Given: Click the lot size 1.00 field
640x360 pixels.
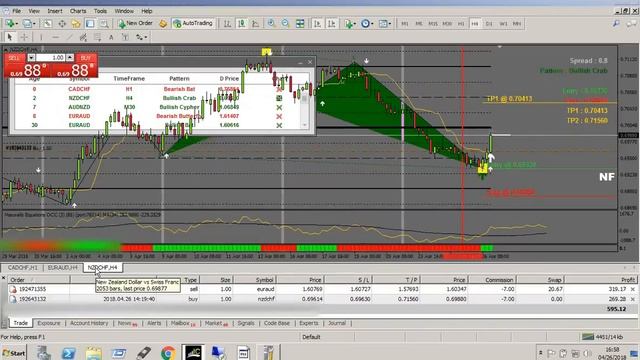Looking at the screenshot, I should 50,58.
